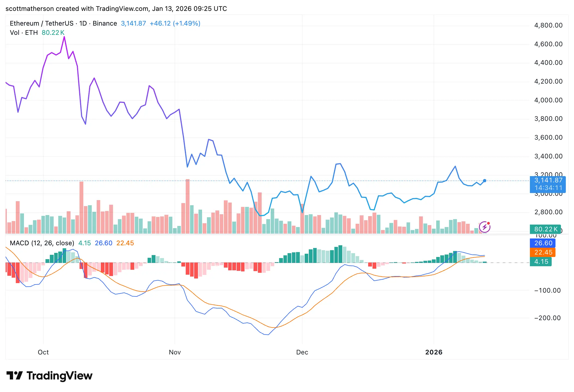
Task: Click the -200.00 MACD scale label
Action: click(547, 318)
